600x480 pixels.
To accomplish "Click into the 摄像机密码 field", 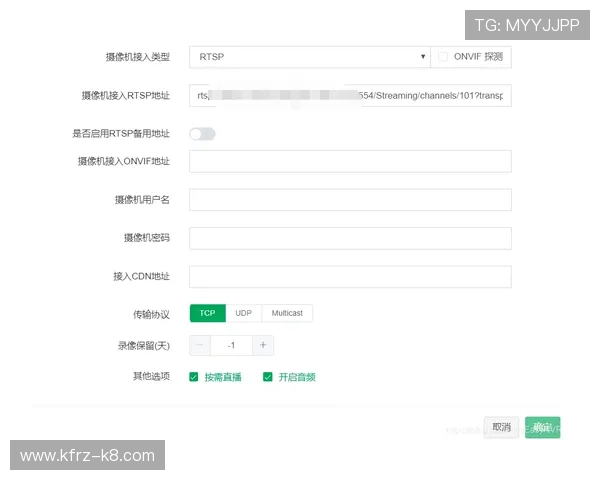I will point(350,238).
